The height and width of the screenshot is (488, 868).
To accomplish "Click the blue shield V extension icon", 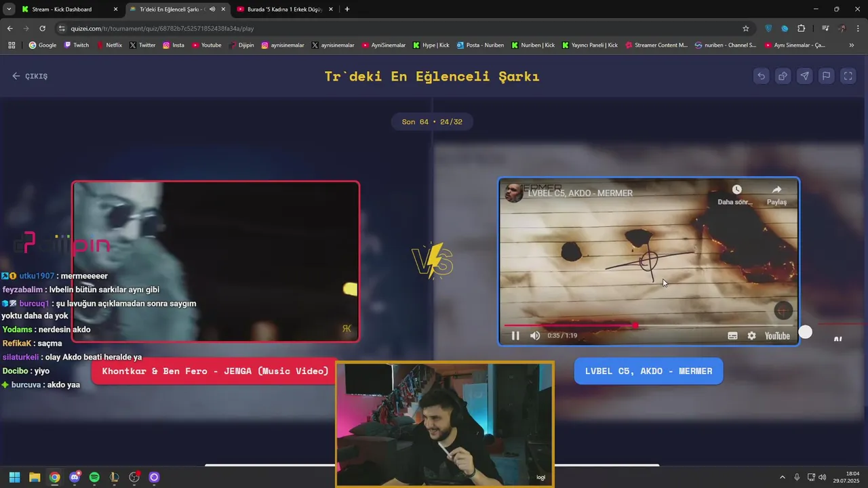I will tap(768, 28).
